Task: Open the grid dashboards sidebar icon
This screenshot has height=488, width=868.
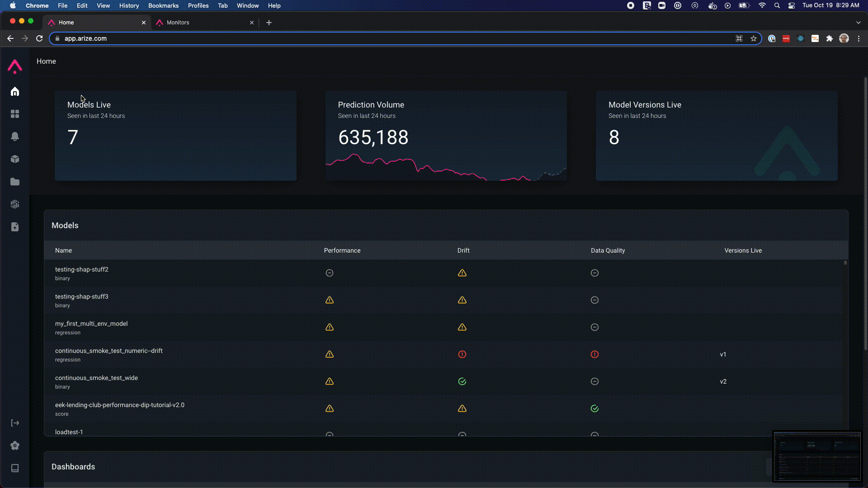Action: 15,114
